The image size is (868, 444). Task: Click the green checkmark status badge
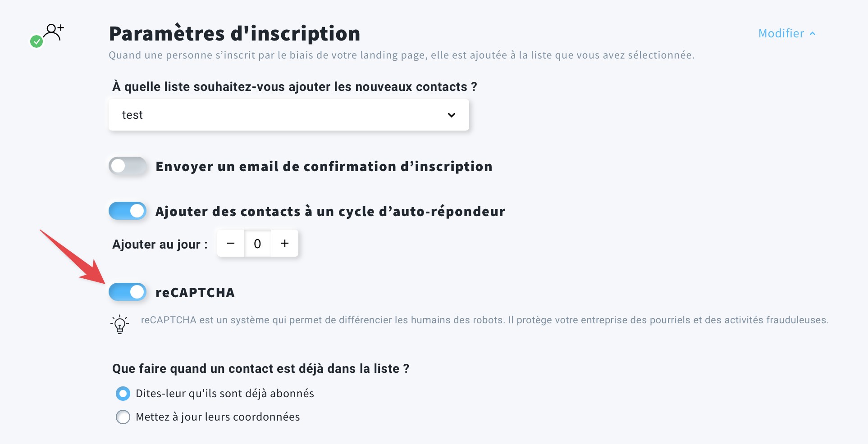pos(37,42)
